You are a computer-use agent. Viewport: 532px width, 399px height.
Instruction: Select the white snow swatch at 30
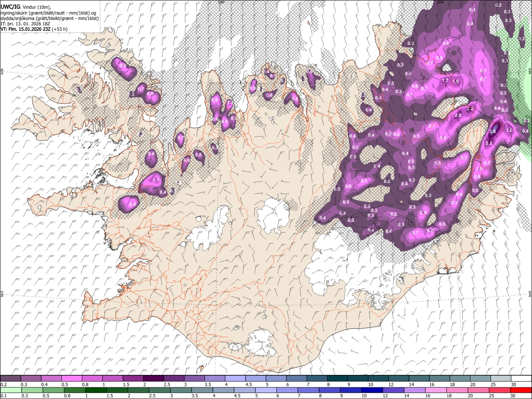tap(521, 379)
